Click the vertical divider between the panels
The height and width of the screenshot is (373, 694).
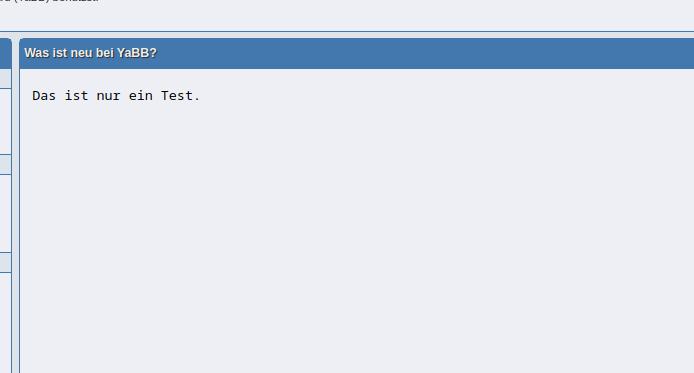click(15, 206)
